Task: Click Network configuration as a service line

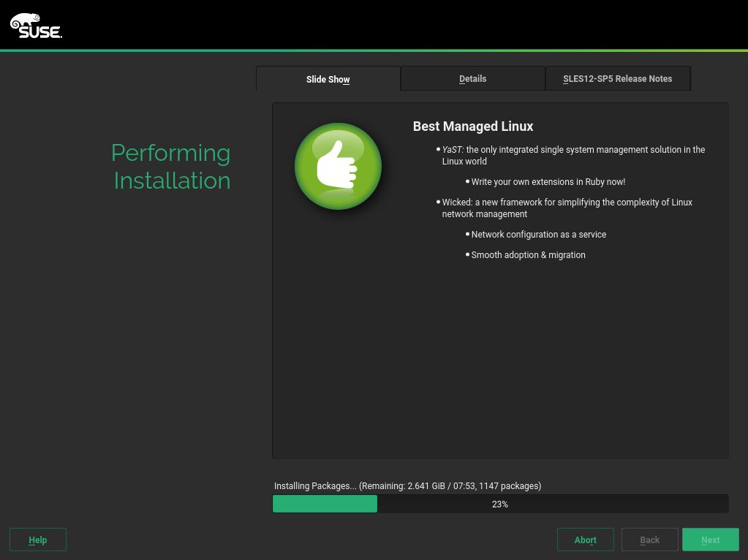Action: [538, 235]
